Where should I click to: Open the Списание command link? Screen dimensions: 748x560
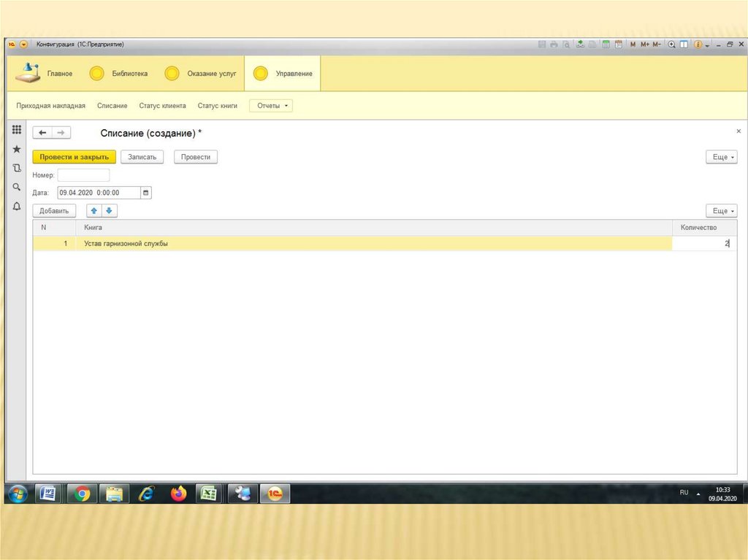[112, 105]
